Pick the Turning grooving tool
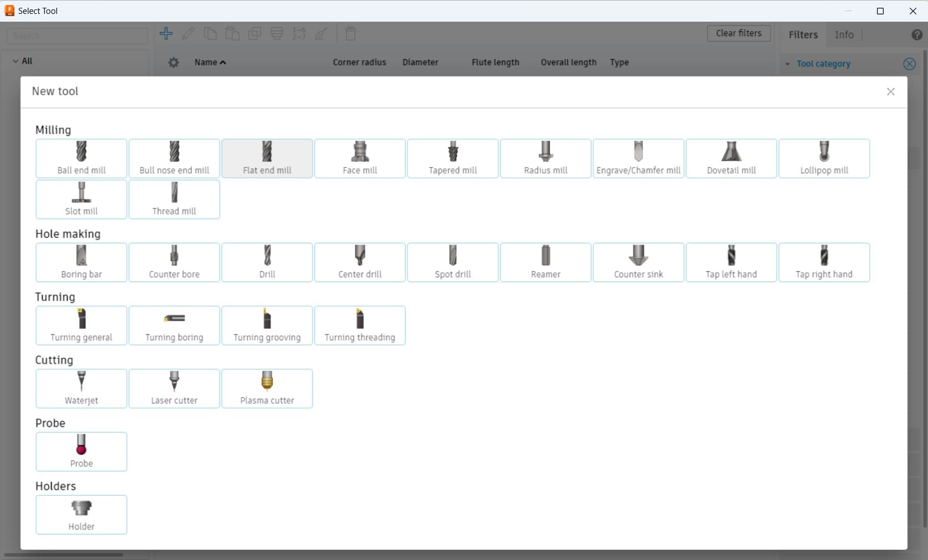The height and width of the screenshot is (560, 928). pos(267,325)
